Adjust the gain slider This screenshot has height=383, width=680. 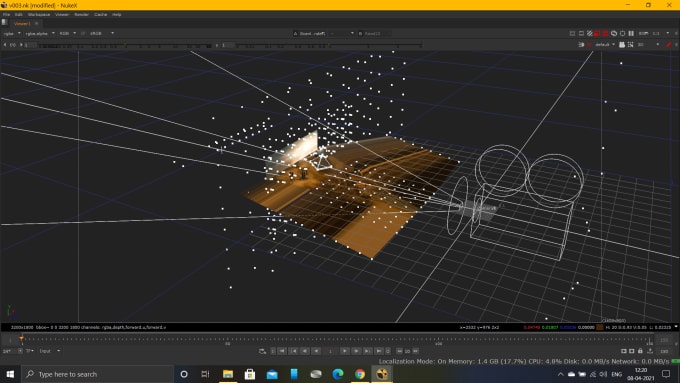pos(124,45)
